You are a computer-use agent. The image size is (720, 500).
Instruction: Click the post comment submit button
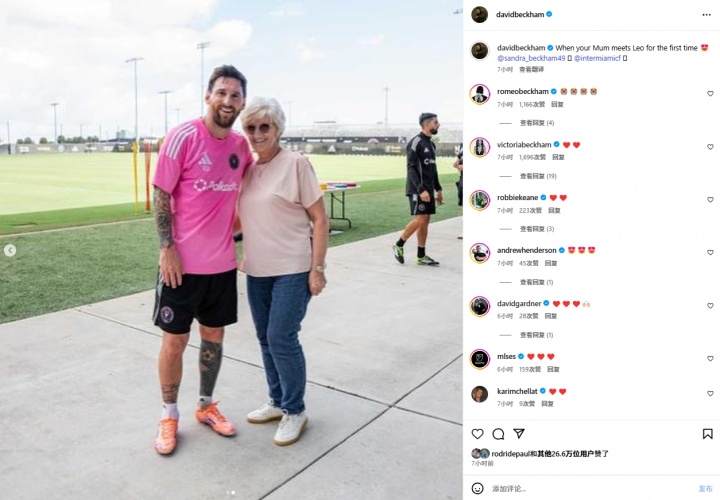(x=706, y=489)
